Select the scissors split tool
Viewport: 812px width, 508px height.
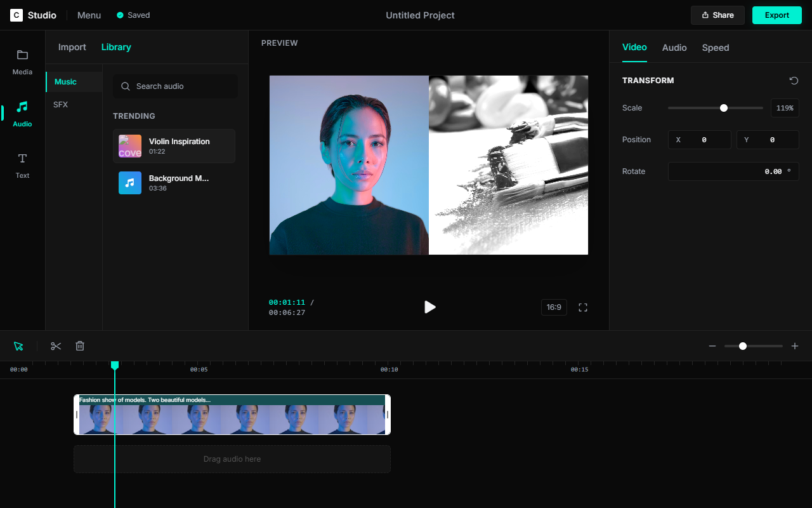coord(56,346)
